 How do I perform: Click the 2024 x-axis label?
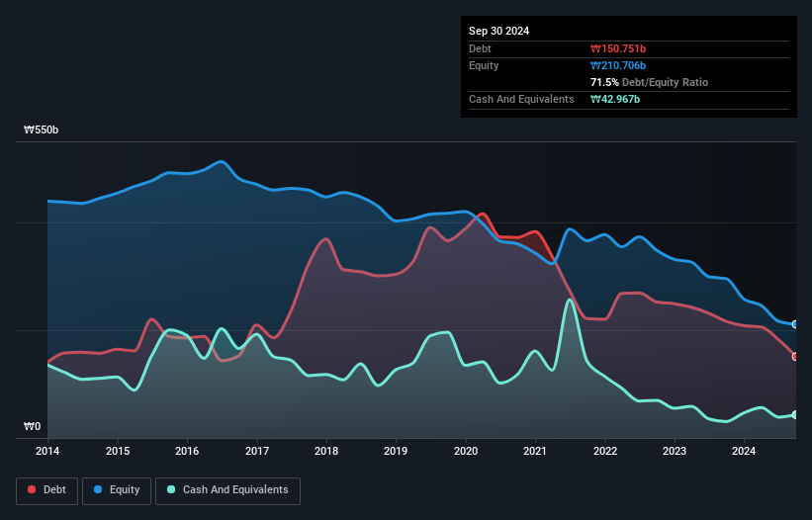coord(744,451)
